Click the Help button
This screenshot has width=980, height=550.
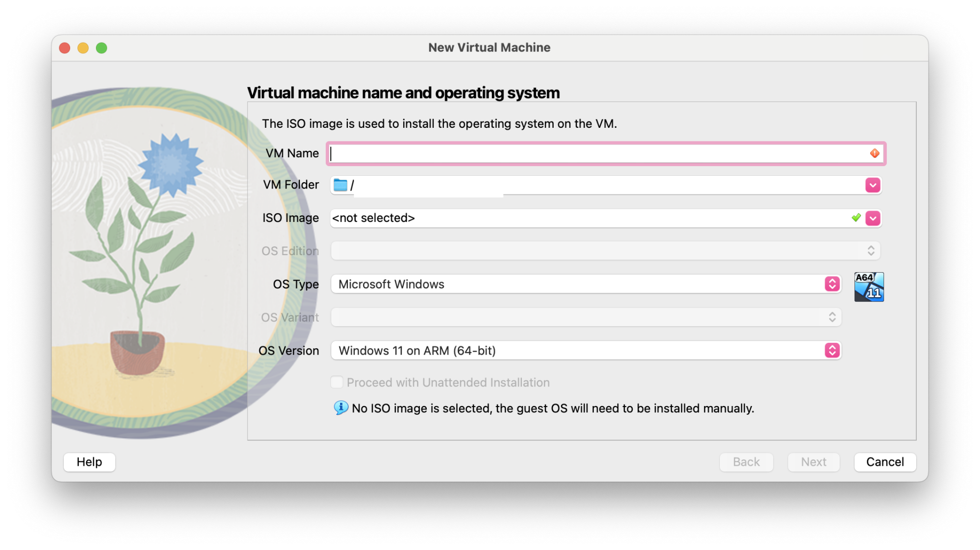tap(89, 462)
